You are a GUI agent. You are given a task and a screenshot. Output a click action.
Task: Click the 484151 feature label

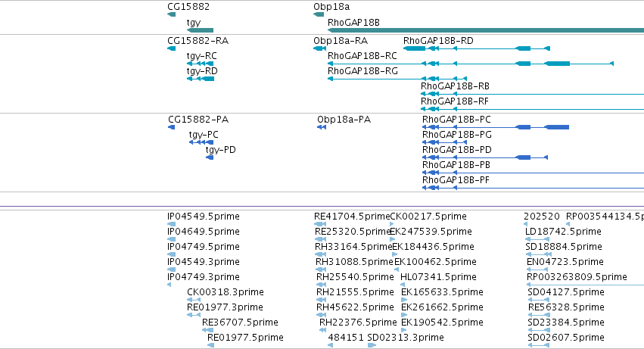(x=346, y=338)
